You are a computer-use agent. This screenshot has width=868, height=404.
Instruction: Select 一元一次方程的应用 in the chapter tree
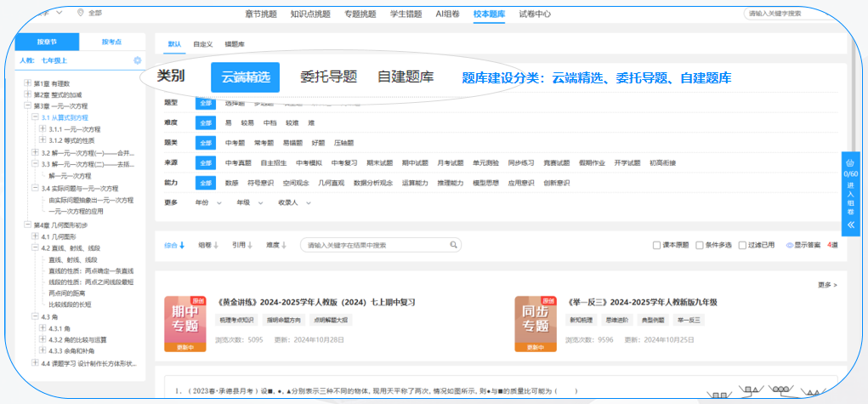point(76,211)
